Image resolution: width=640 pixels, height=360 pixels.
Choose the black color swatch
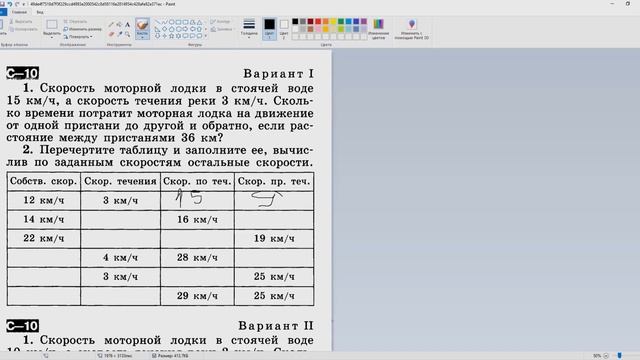click(295, 22)
